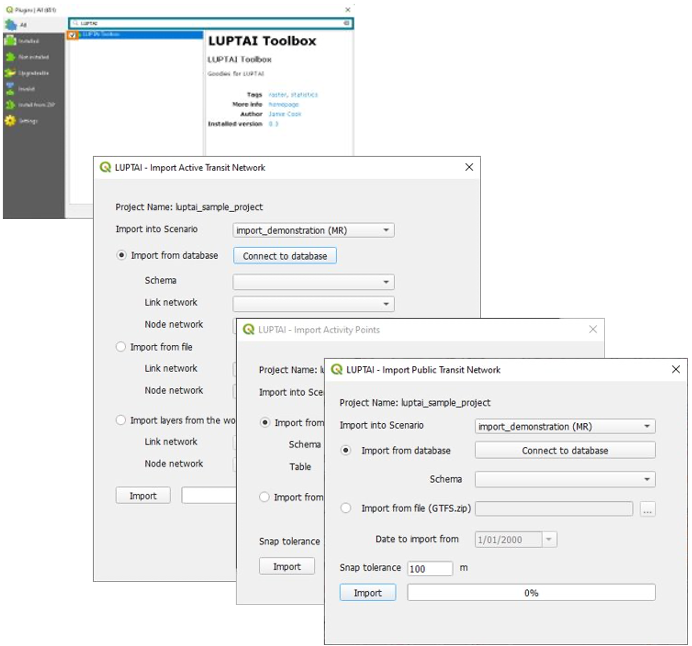
Task: Open the Install from ZIP sidebar icon
Action: pos(10,105)
